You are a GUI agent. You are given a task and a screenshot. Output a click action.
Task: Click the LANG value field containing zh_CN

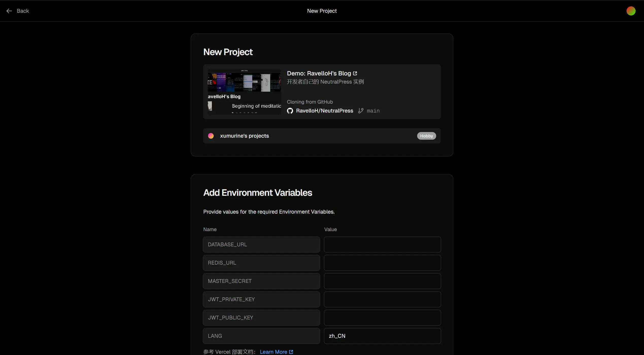click(382, 336)
